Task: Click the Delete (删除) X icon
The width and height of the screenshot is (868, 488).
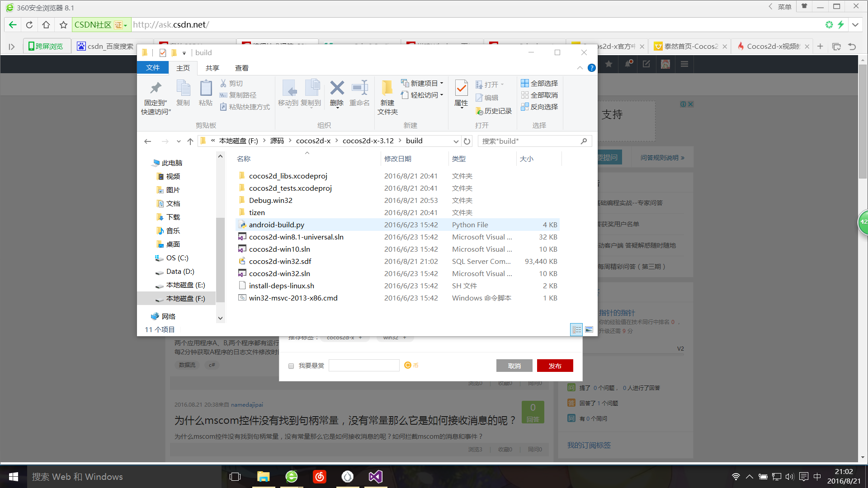Action: point(337,88)
